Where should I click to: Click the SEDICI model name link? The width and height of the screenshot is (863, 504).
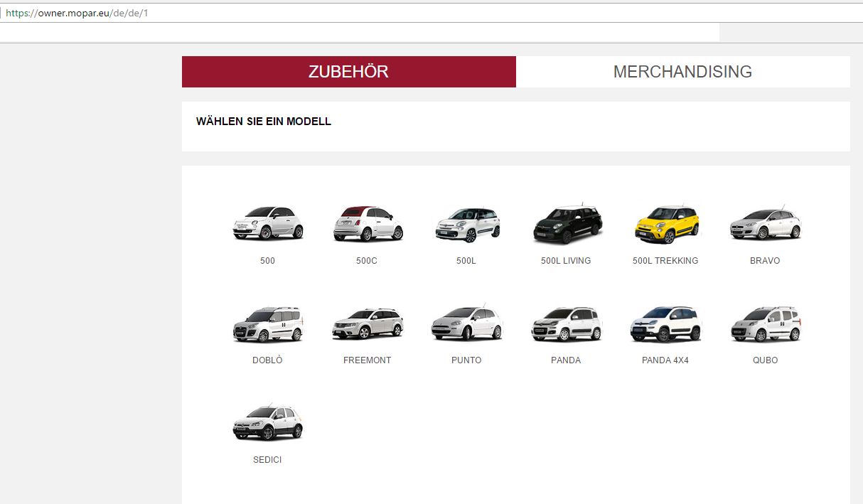267,460
